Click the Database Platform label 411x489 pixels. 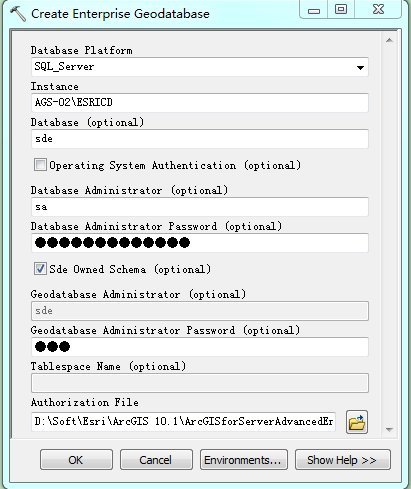tap(82, 50)
